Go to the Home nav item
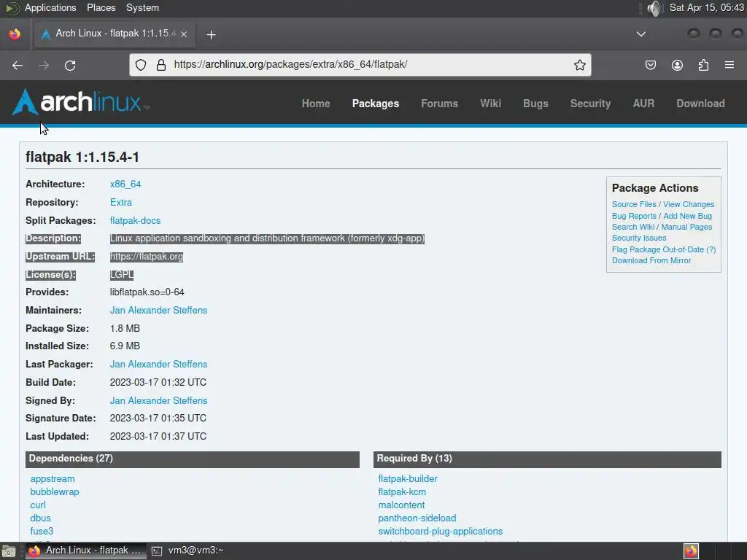Screen dimensions: 747x560 click(x=316, y=104)
